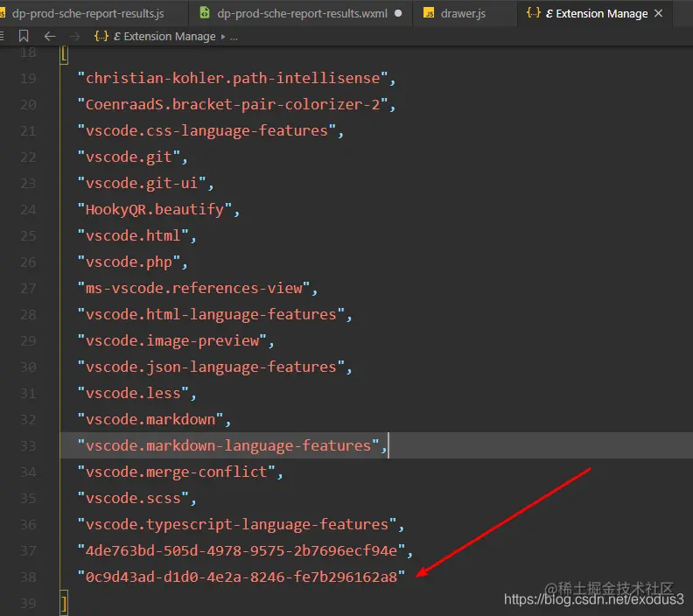Click the wxml file icon in tab
Screen dimensions: 693x616
pos(205,12)
